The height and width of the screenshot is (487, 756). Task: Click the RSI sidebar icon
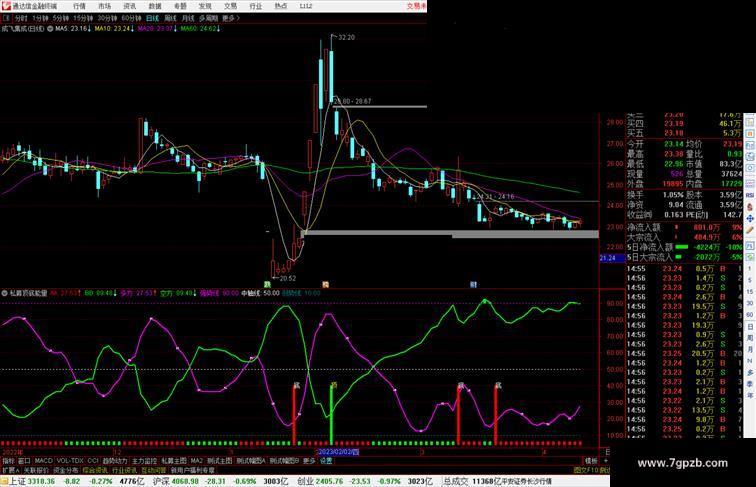tap(750, 195)
